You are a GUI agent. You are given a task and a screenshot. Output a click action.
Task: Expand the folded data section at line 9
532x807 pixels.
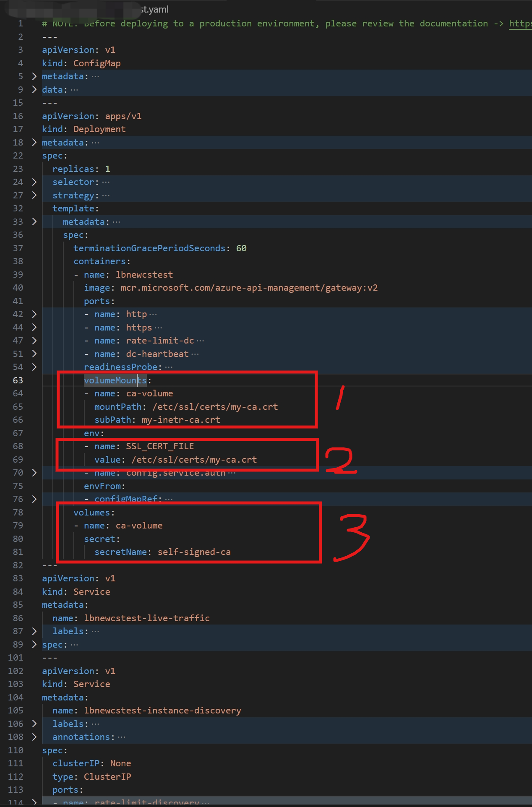[34, 90]
